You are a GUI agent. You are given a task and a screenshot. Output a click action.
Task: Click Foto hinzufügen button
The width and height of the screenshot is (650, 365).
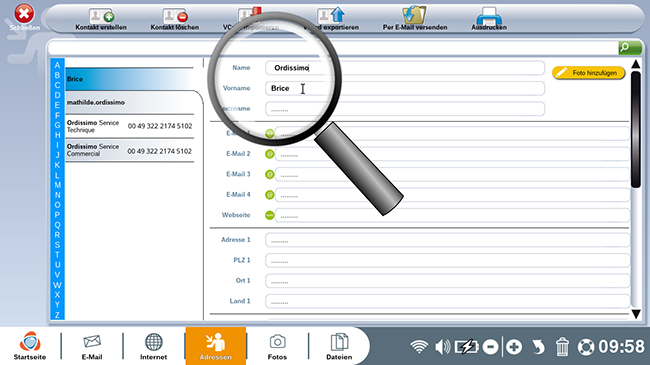(588, 73)
